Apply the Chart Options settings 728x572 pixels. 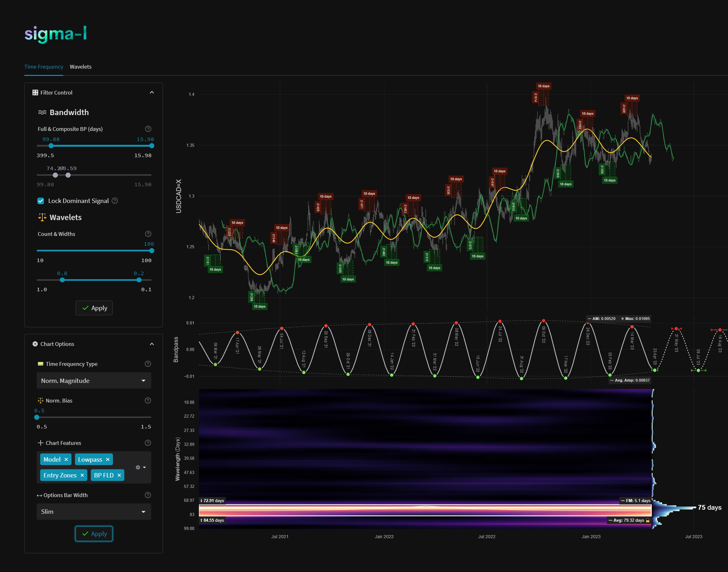[x=94, y=534]
